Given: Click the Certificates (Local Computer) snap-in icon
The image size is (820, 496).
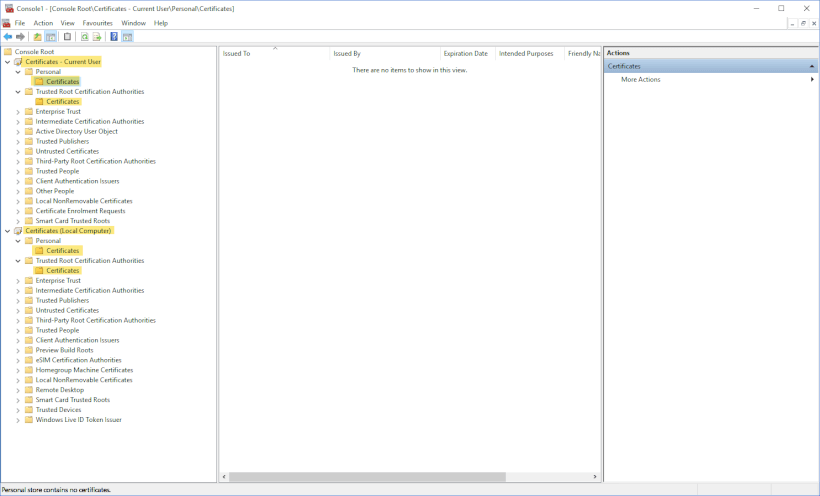Looking at the screenshot, I should pos(18,231).
